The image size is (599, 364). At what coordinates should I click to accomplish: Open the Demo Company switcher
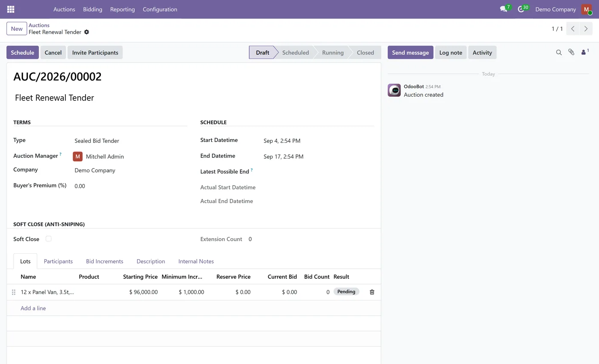coord(555,9)
